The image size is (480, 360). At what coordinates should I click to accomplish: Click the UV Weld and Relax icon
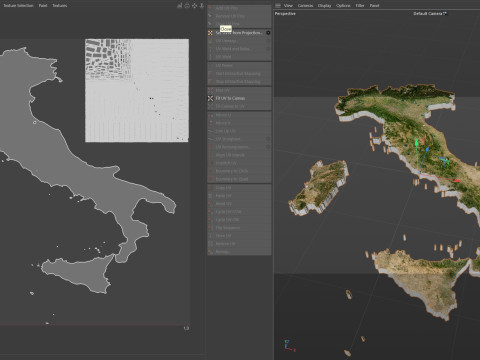(210, 49)
